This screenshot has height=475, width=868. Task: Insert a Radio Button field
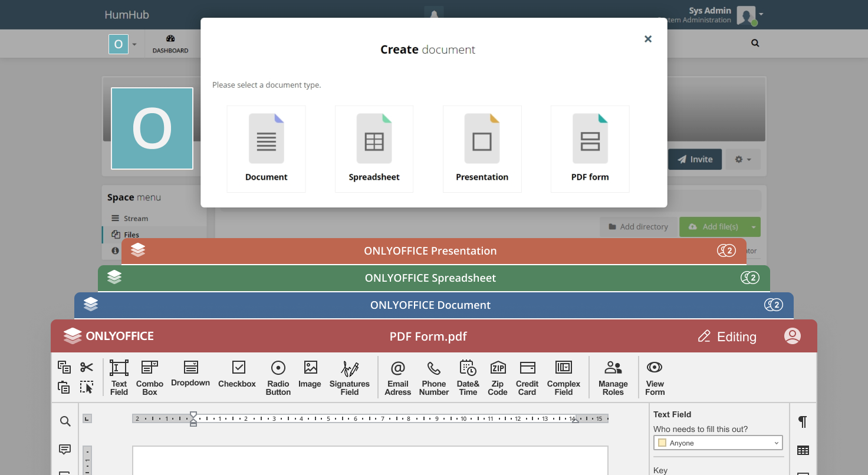click(x=278, y=378)
